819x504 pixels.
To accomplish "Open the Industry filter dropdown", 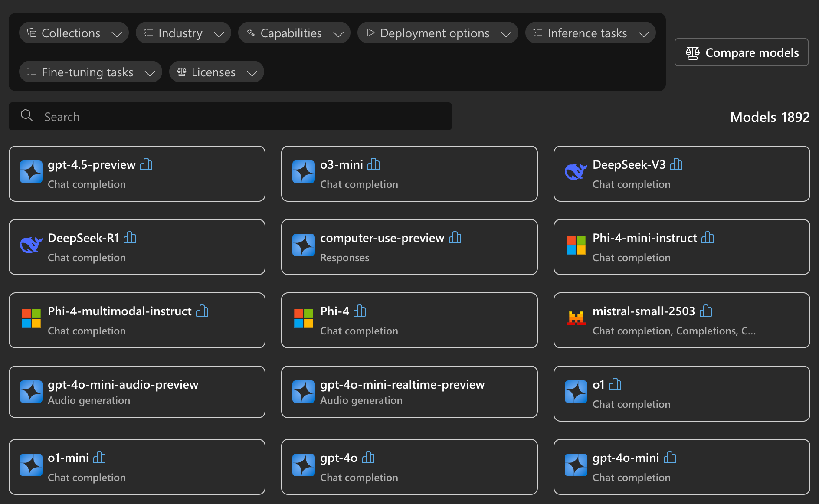I will click(x=183, y=33).
